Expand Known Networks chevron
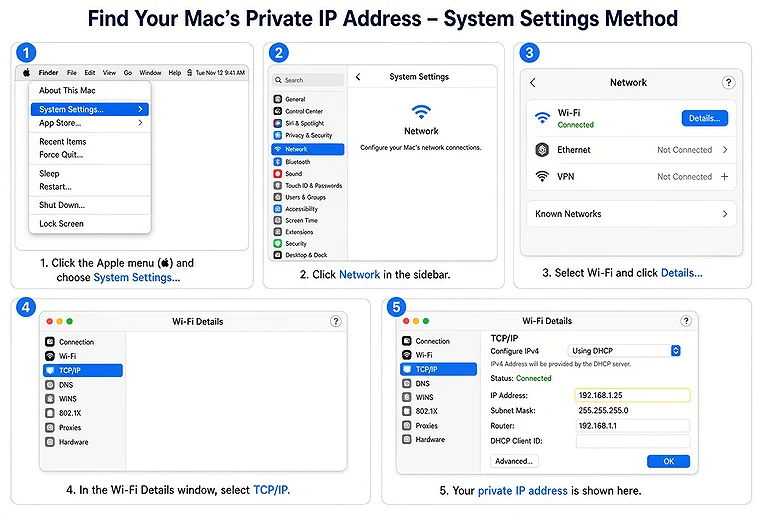Image resolution: width=768 pixels, height=516 pixels. [725, 214]
